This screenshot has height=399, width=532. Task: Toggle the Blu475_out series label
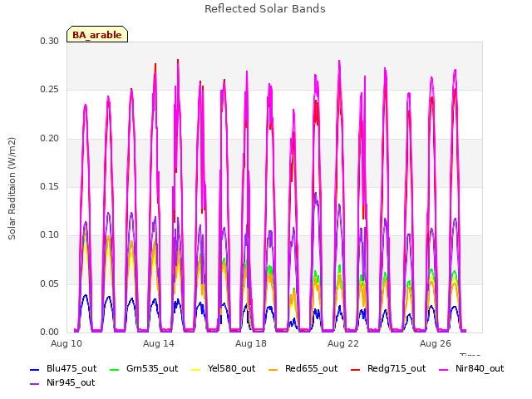pos(71,368)
